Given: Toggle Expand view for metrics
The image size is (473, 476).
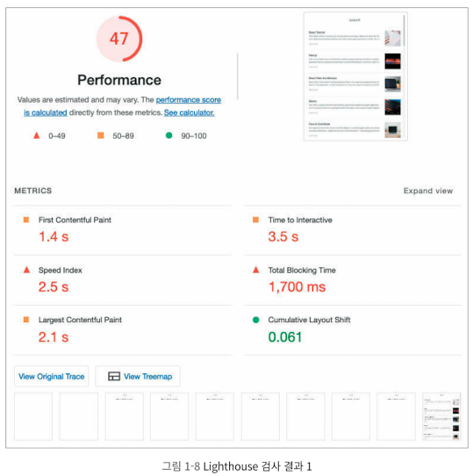Looking at the screenshot, I should coord(427,191).
